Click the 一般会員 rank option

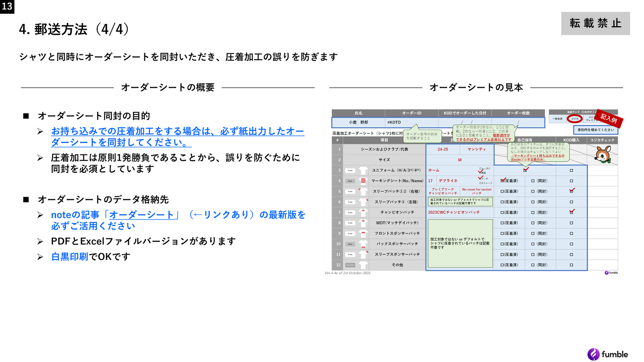558,119
